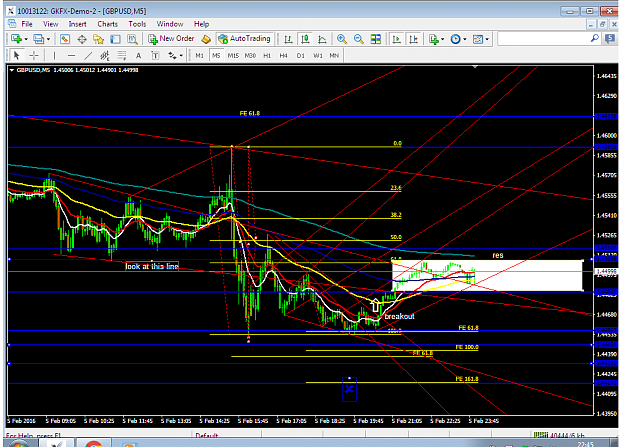
Task: Switch chart to bar chart type
Action: point(288,39)
